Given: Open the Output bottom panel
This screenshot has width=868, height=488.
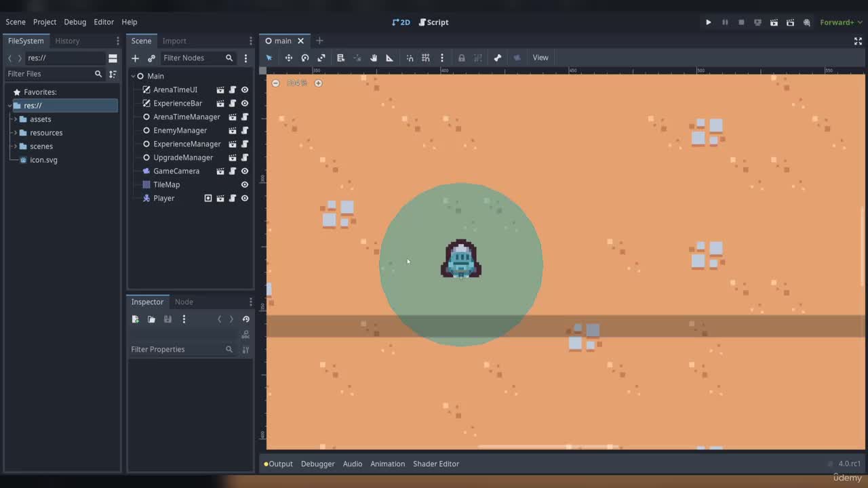Looking at the screenshot, I should (x=279, y=464).
